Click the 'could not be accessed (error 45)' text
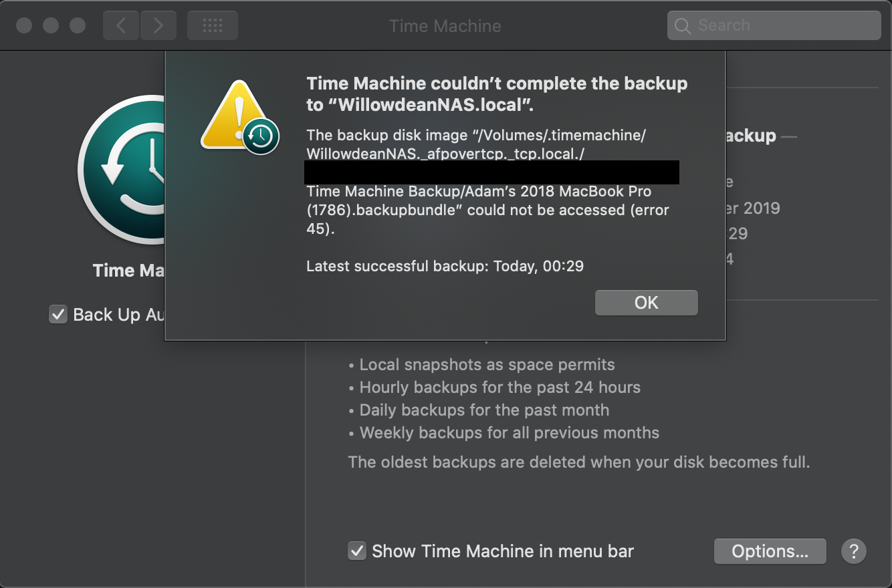 487,220
